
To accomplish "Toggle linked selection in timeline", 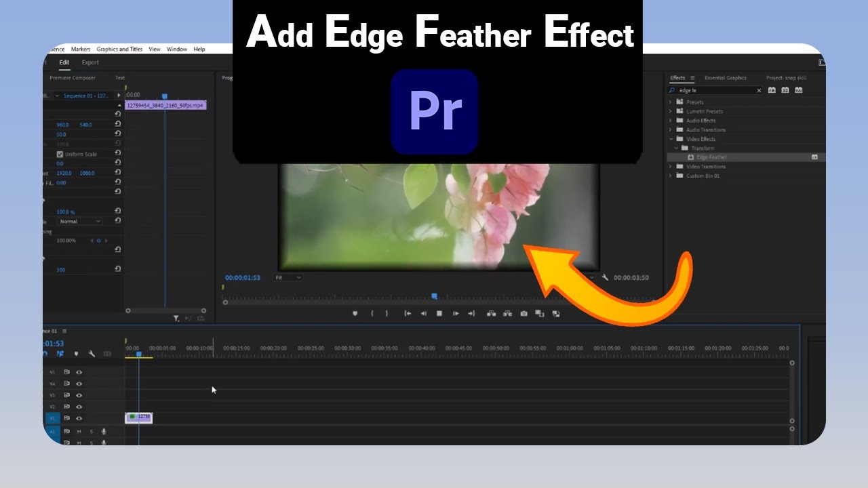I will (60, 354).
